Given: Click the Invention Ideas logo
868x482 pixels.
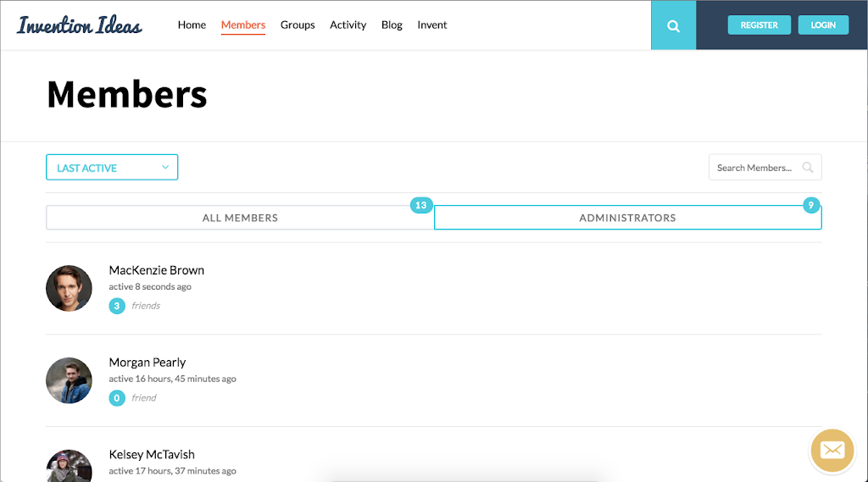Looking at the screenshot, I should click(80, 25).
